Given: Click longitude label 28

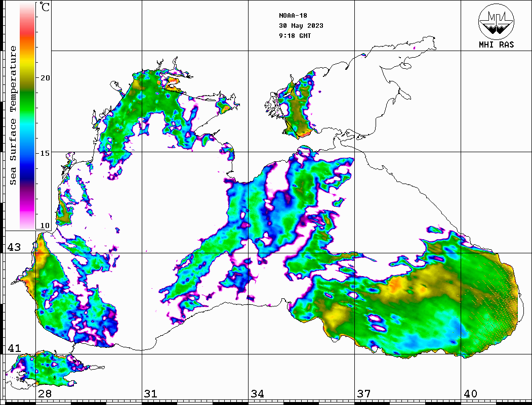Looking at the screenshot, I should pos(45,393).
